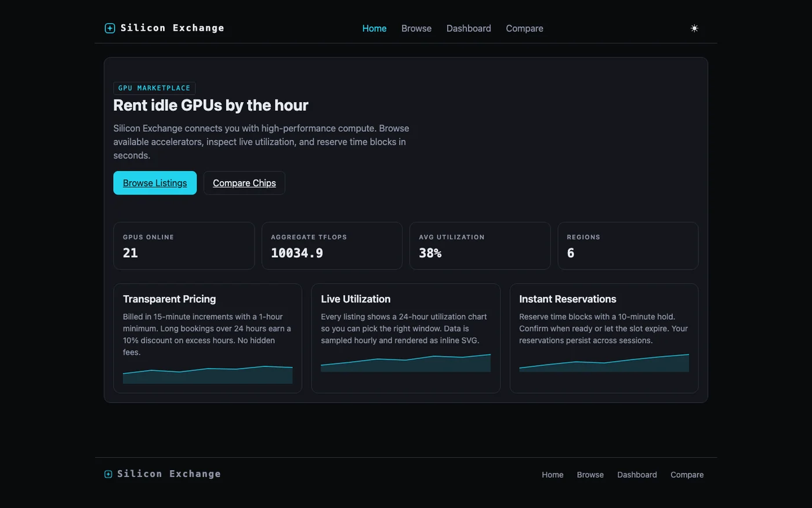
Task: Click the sparkline chart under Instant Reservations
Action: (604, 363)
